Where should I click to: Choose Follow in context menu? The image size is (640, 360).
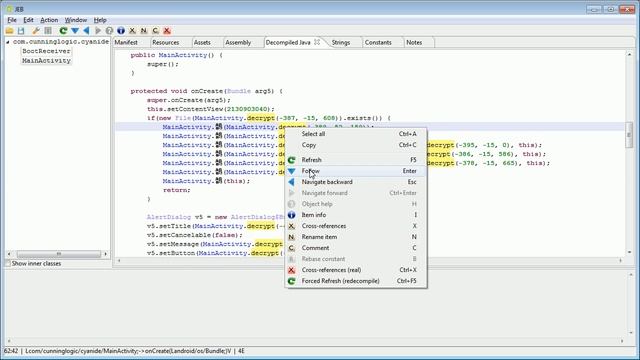pos(356,171)
